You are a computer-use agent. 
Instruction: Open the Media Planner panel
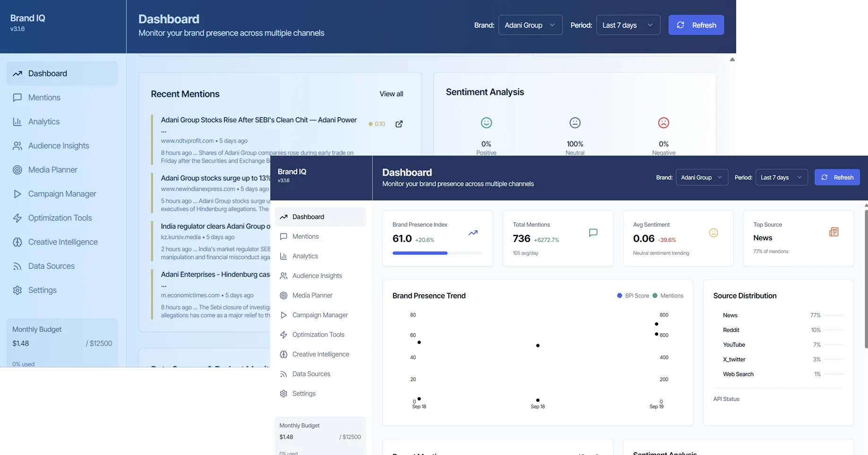tap(311, 295)
